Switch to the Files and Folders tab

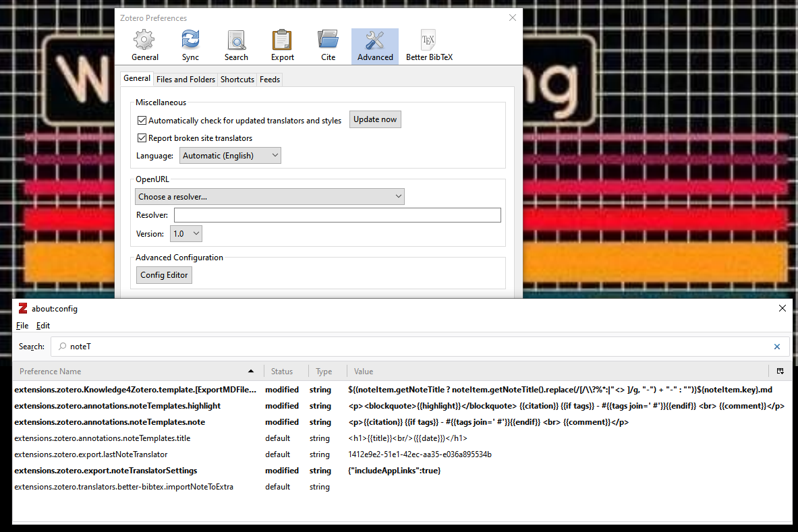tap(186, 80)
